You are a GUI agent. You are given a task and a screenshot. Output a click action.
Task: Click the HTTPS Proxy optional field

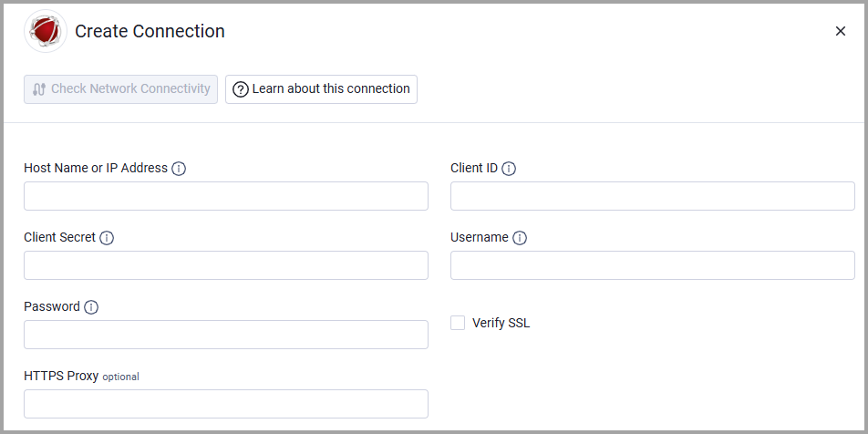point(225,404)
